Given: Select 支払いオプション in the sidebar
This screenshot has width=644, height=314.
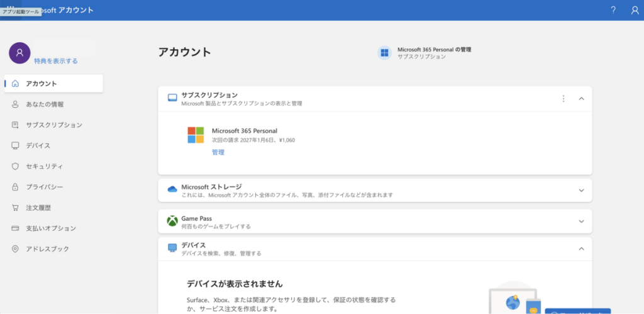Looking at the screenshot, I should tap(50, 228).
